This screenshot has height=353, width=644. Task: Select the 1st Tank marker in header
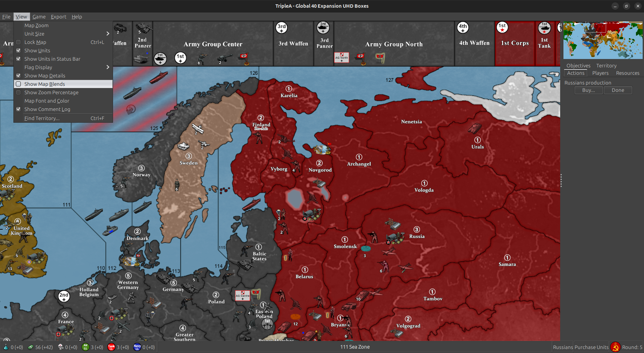click(544, 28)
